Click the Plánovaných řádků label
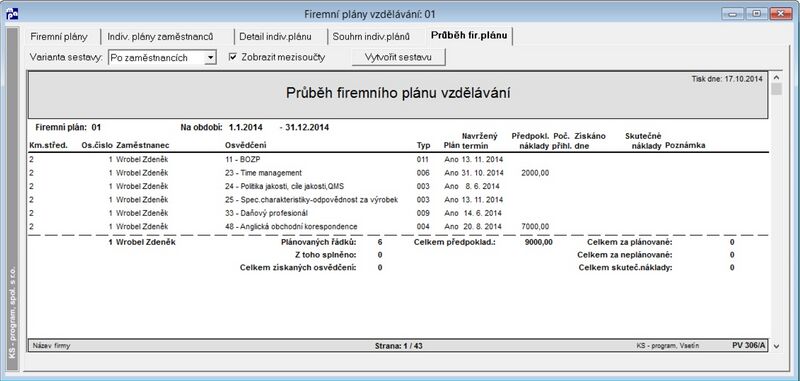Screen dimensions: 800x381 [319, 242]
